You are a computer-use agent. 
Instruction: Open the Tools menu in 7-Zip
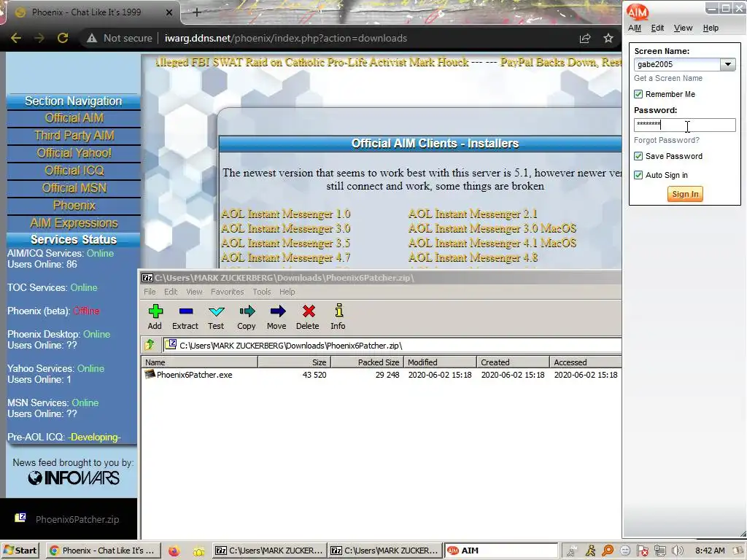click(x=262, y=292)
